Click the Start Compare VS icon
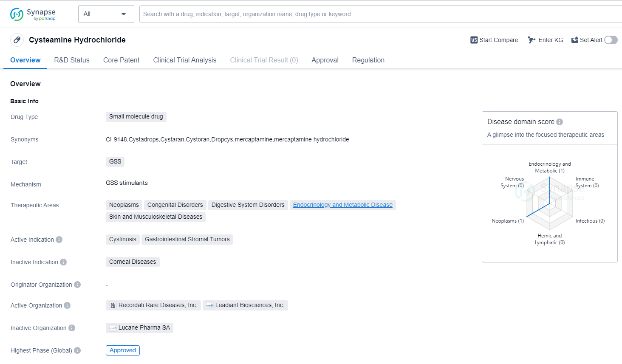The width and height of the screenshot is (622, 364). (x=474, y=40)
